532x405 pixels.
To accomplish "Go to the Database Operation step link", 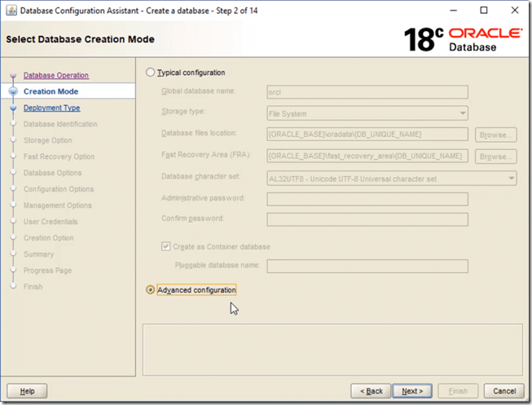I will (56, 76).
